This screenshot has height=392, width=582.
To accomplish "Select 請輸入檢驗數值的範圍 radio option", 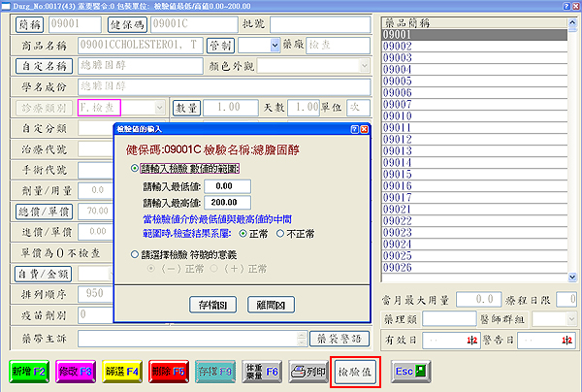I will click(135, 169).
